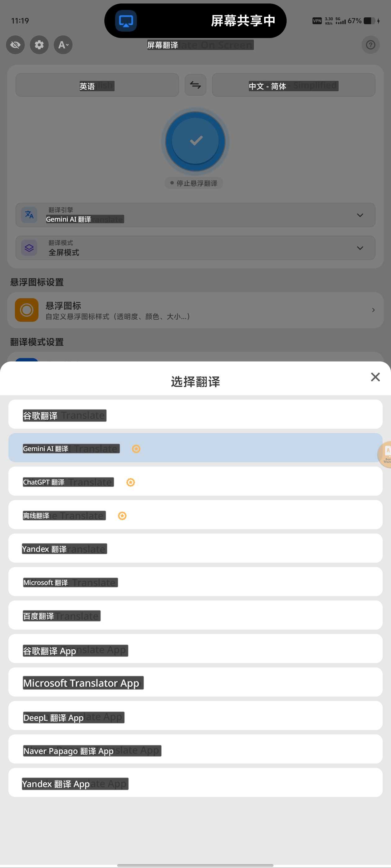Click the premium badge beside offline translate

122,516
